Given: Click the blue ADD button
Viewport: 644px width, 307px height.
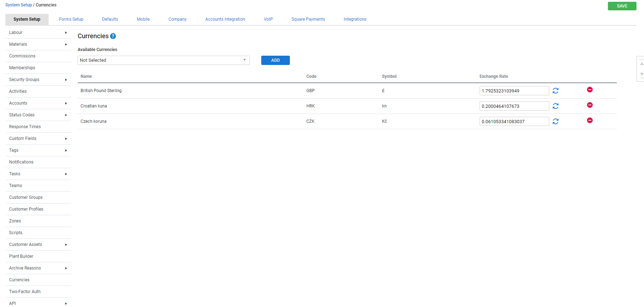Looking at the screenshot, I should coord(275,60).
